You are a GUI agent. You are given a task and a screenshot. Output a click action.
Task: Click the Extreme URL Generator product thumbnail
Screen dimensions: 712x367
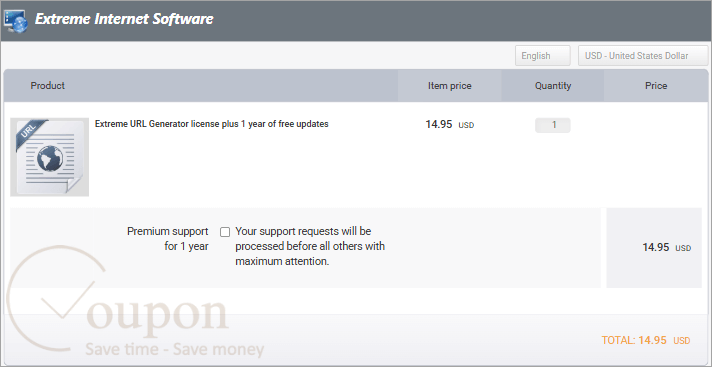[x=49, y=157]
